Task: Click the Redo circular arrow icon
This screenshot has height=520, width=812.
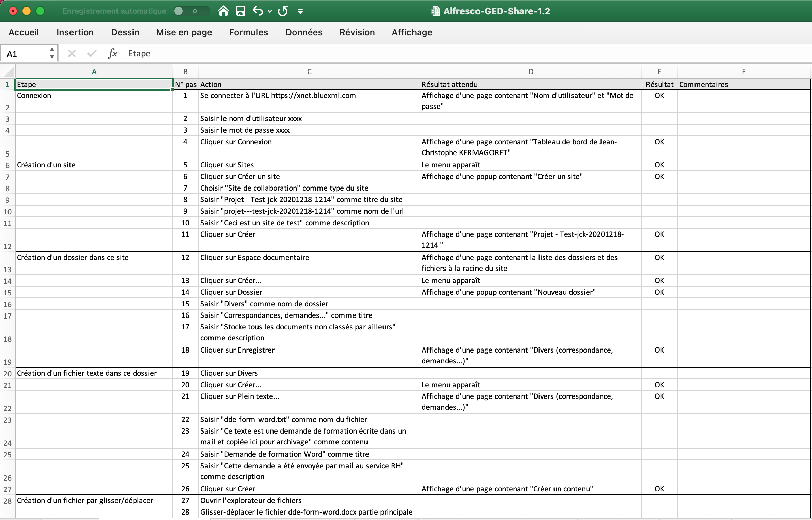Action: pyautogui.click(x=283, y=11)
